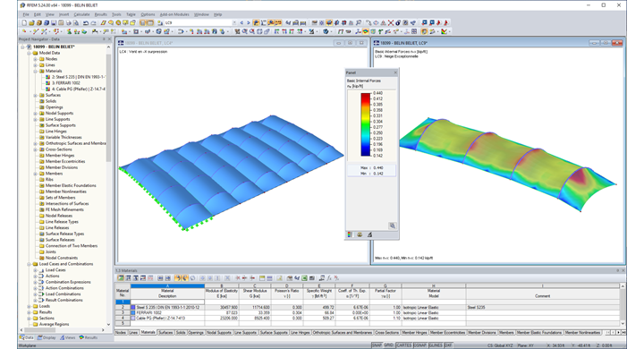This screenshot has width=644, height=349.
Task: Expand the Surfaces tree node
Action: (x=35, y=96)
